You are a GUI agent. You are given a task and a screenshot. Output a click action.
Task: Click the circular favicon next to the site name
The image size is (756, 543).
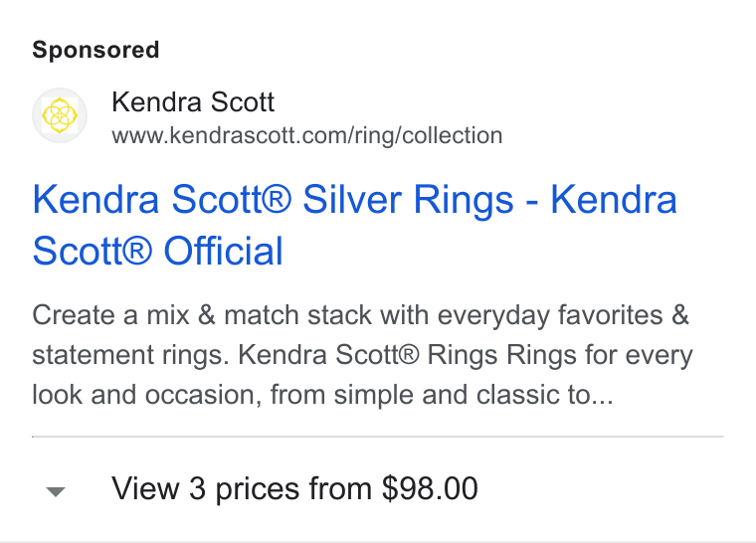point(60,115)
